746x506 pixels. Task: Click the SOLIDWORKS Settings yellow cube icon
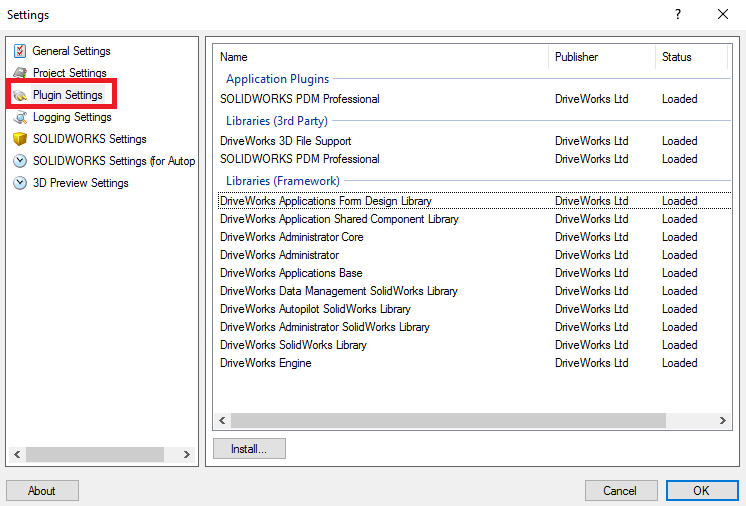click(x=20, y=139)
